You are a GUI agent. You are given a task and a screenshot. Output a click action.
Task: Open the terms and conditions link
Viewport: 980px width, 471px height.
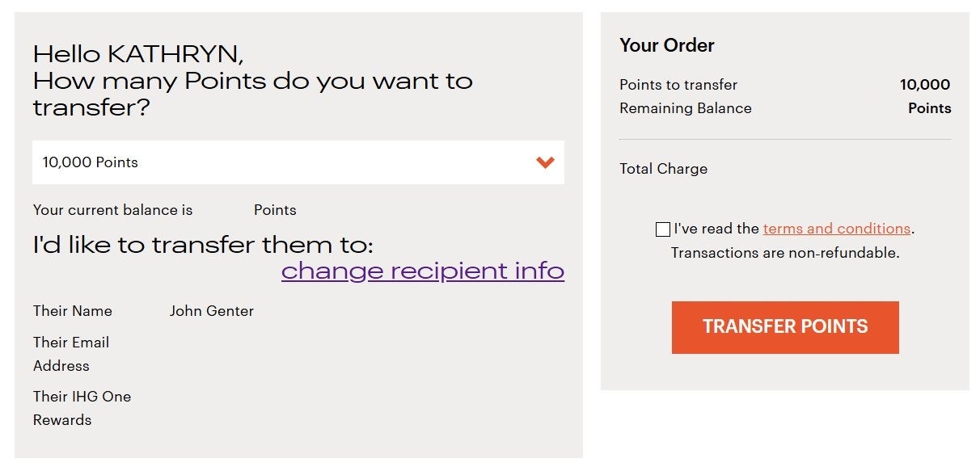(836, 229)
